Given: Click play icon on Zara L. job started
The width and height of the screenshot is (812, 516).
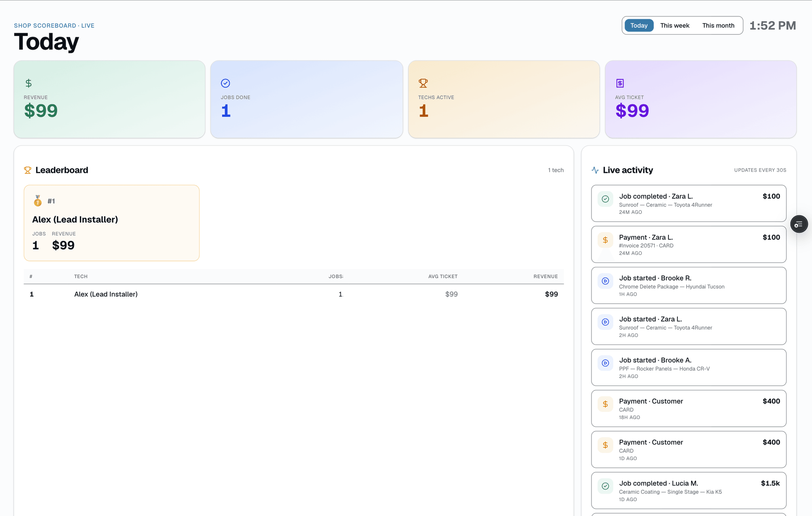Looking at the screenshot, I should coord(605,322).
